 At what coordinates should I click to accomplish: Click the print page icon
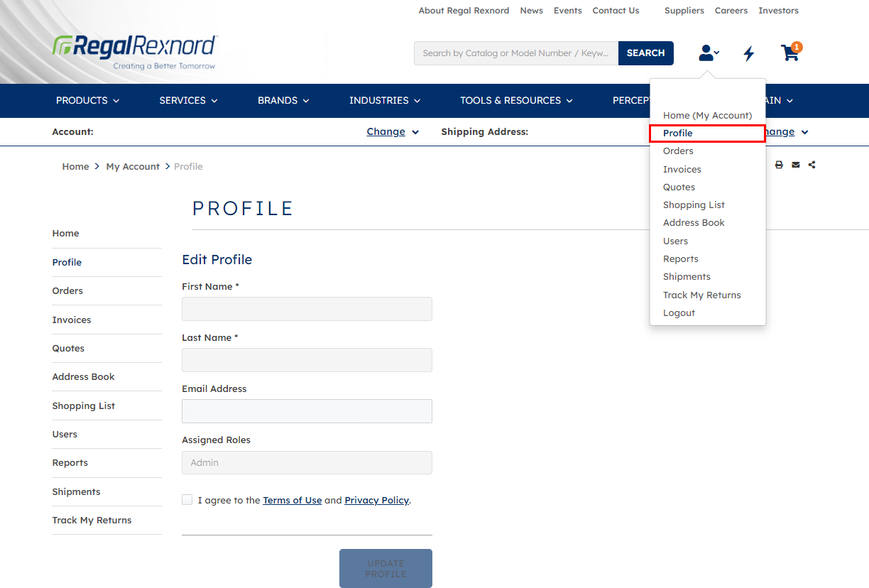click(x=779, y=165)
